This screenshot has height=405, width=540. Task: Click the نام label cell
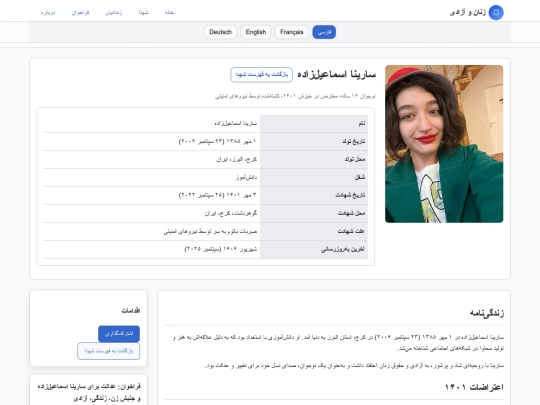click(314, 123)
